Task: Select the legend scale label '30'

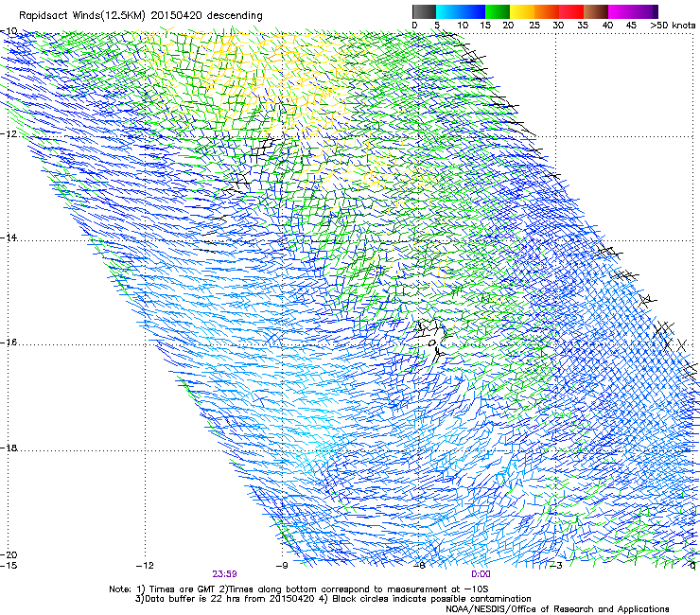Action: coord(558,26)
